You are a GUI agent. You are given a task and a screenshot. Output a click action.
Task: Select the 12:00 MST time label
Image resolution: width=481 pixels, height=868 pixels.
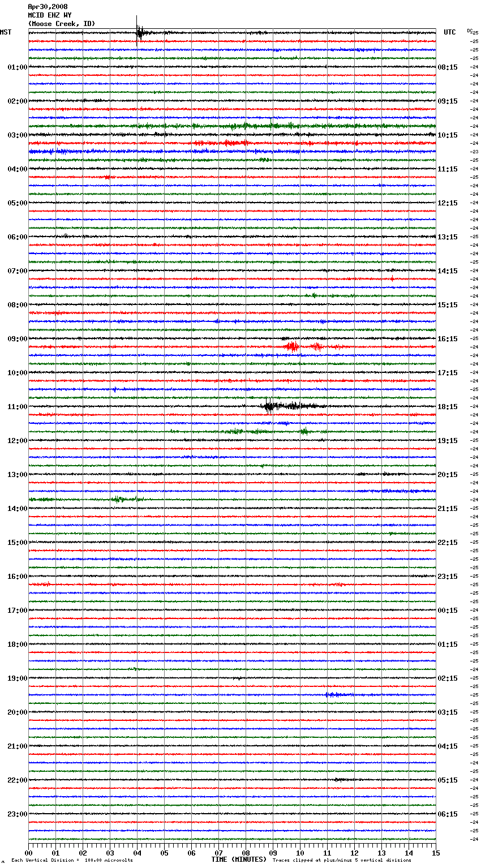pos(18,441)
